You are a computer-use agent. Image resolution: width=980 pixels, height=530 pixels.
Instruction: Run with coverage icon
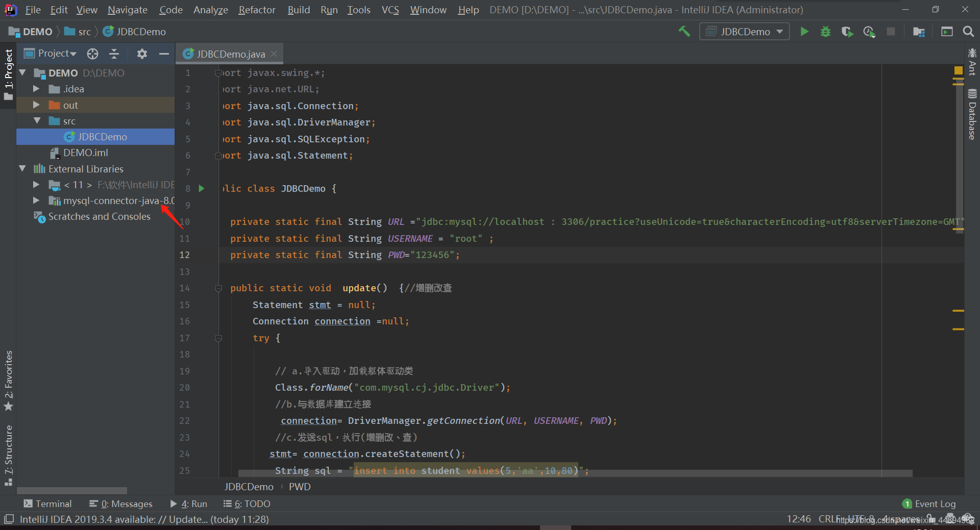tap(847, 32)
